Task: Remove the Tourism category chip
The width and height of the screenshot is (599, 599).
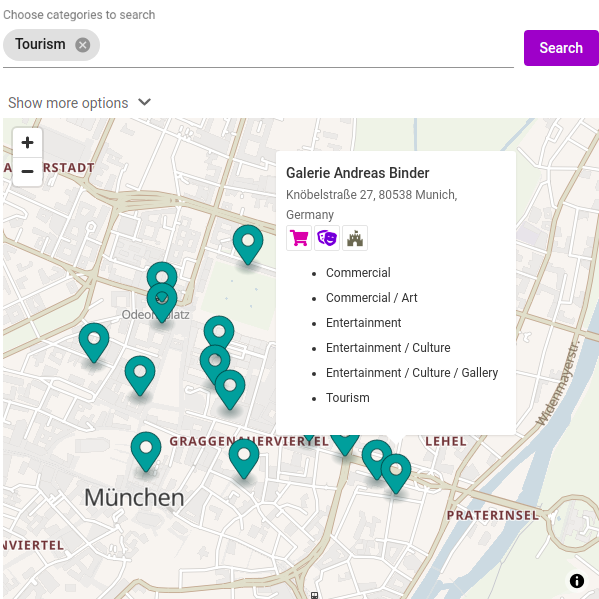Action: pyautogui.click(x=83, y=45)
